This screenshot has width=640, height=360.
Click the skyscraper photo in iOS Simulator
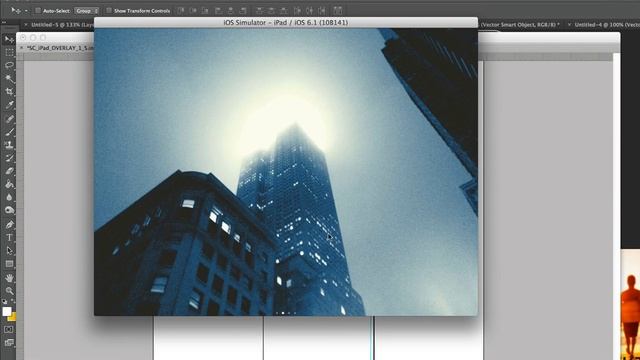point(286,172)
